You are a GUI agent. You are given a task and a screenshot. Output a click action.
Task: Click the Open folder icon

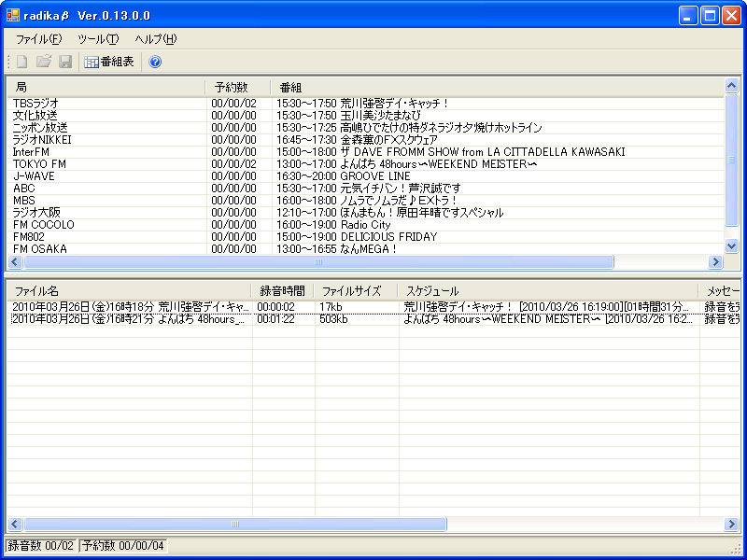43,62
